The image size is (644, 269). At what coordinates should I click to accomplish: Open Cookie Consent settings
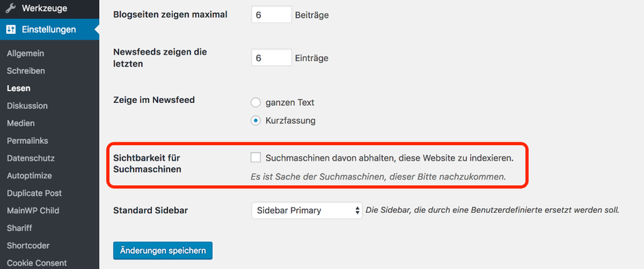point(37,263)
